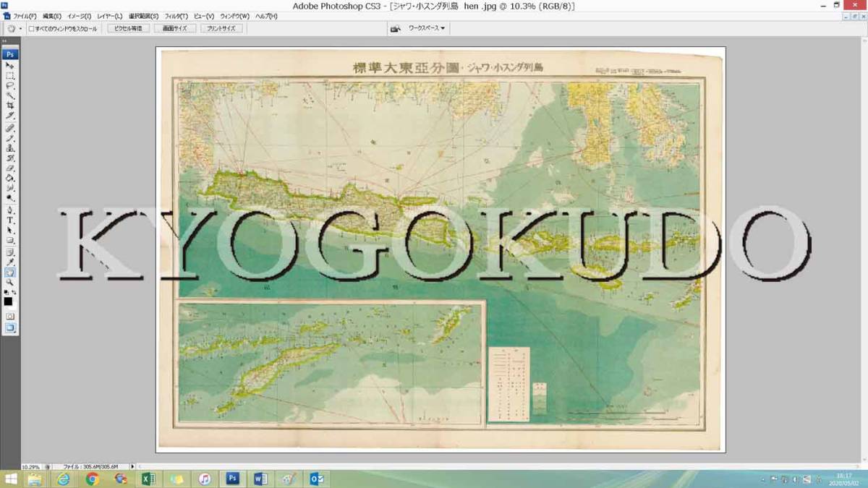Select the Dodge tool
Image resolution: width=868 pixels, height=488 pixels.
[10, 198]
